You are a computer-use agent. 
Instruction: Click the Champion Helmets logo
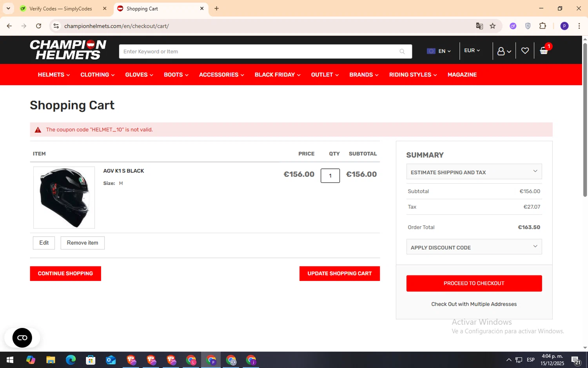pyautogui.click(x=68, y=50)
